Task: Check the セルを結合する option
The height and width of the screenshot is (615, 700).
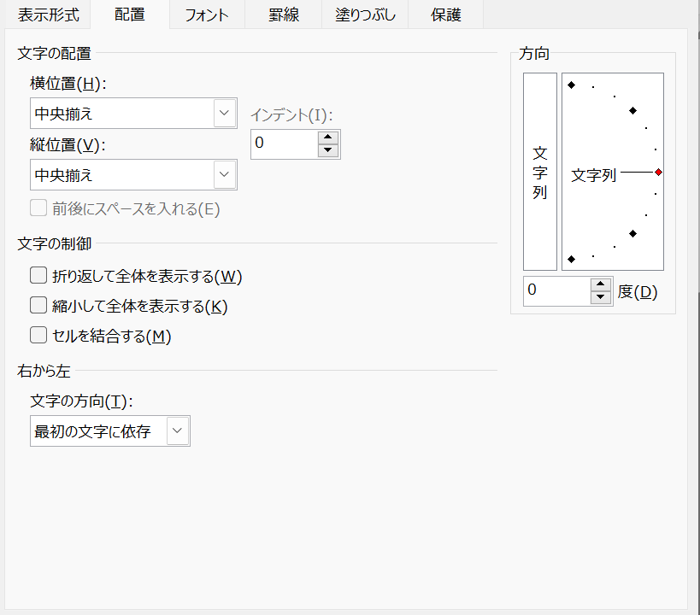Action: 38,336
